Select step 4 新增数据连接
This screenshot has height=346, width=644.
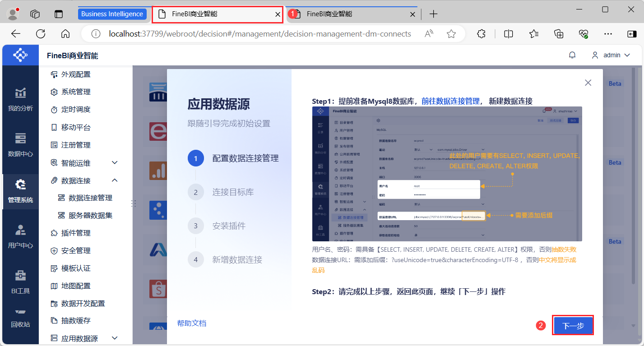[225, 260]
